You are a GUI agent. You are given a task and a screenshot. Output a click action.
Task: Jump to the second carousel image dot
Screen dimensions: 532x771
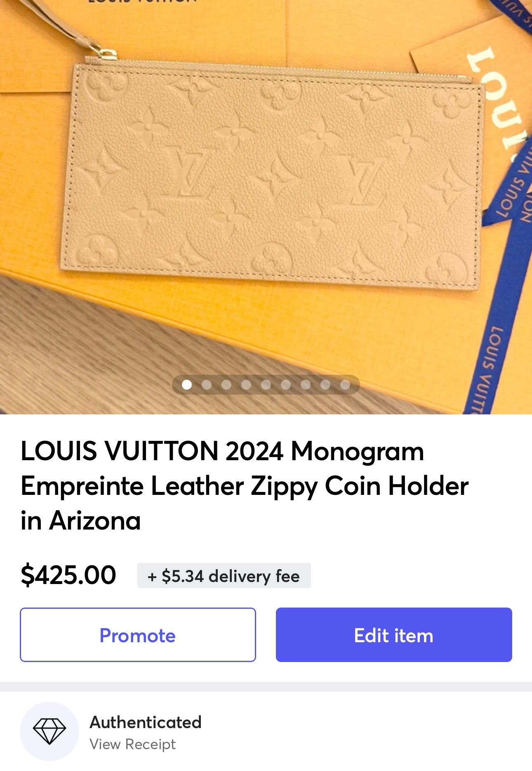coord(207,385)
